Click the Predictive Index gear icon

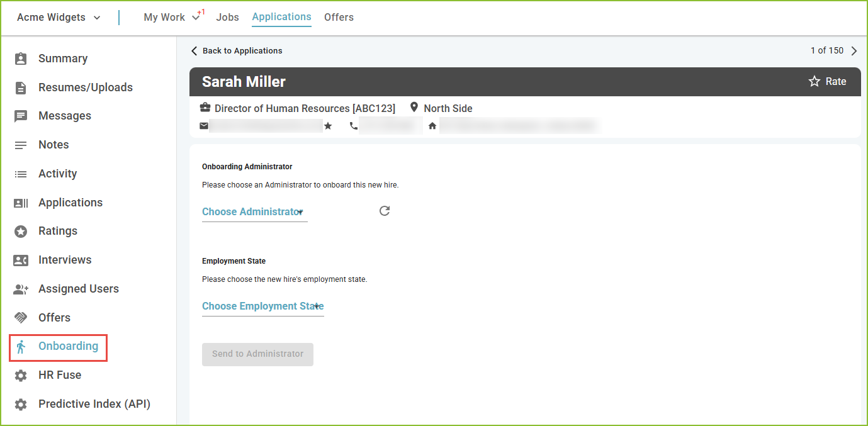click(x=21, y=405)
